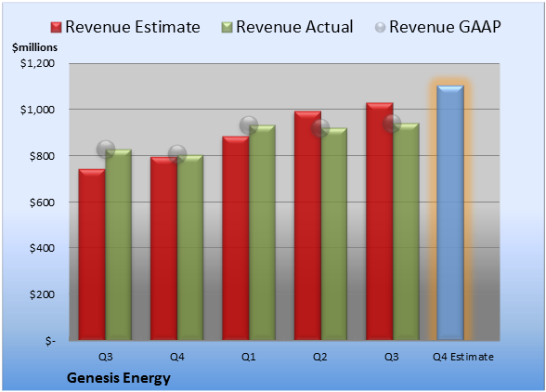Click the '$millions' axis unit label
Viewport: 546px width, 392px height.
click(x=34, y=47)
